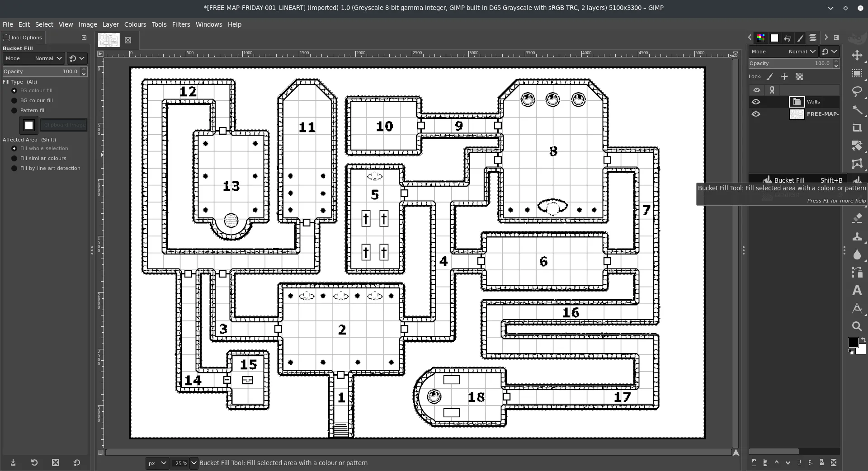Screen dimensions: 868x471
Task: Choose the Crop tool
Action: pyautogui.click(x=857, y=128)
